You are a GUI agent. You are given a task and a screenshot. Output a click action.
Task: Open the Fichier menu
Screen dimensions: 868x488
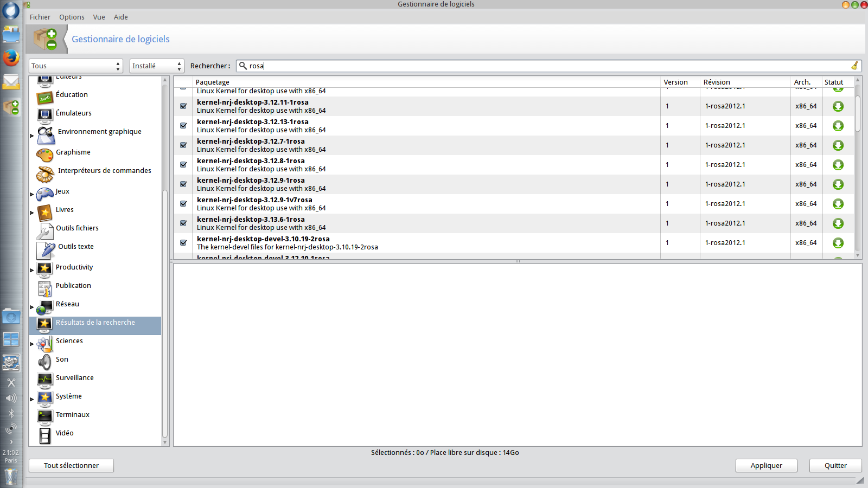coord(40,17)
